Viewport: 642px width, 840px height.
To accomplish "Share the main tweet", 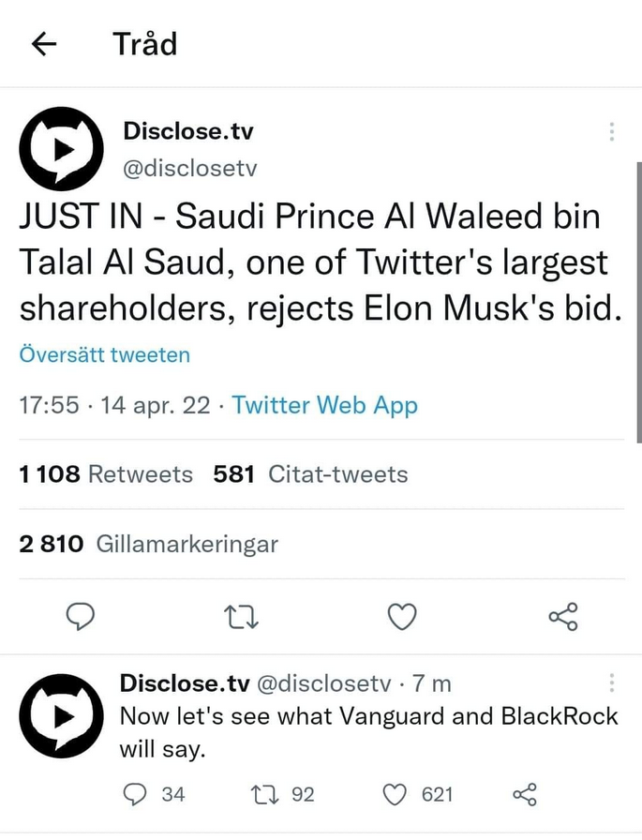I will (562, 616).
